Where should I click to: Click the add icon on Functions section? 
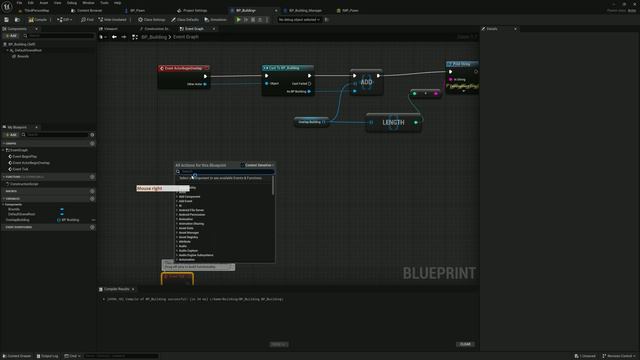tap(92, 177)
